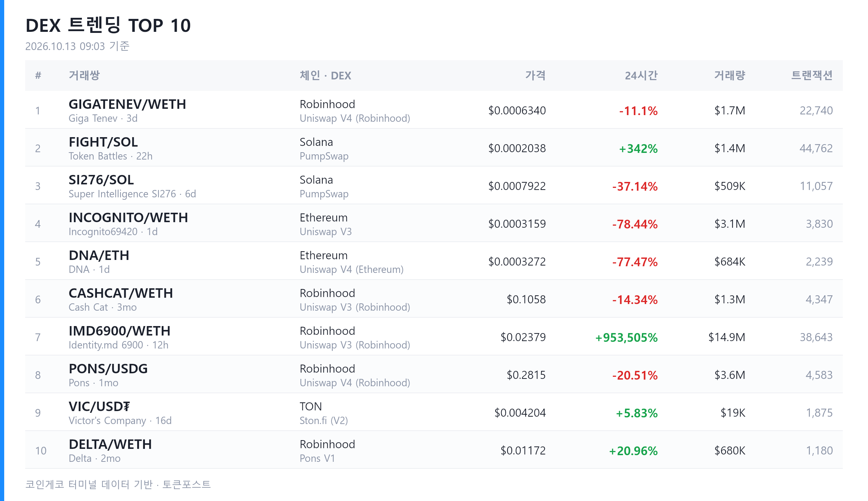
Task: Click the Super Intelligence SI276 · 6d subtitle
Action: pos(132,194)
